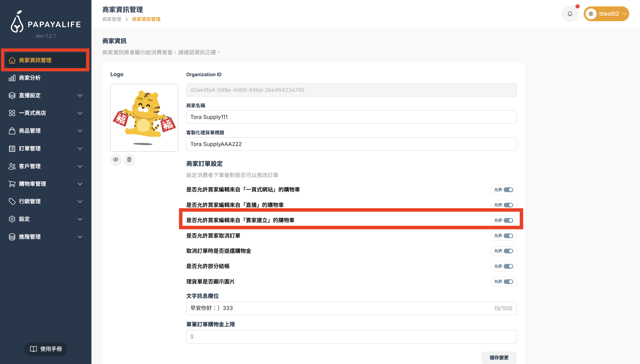
Task: Open 商家分析 bar chart icon
Action: 12,78
